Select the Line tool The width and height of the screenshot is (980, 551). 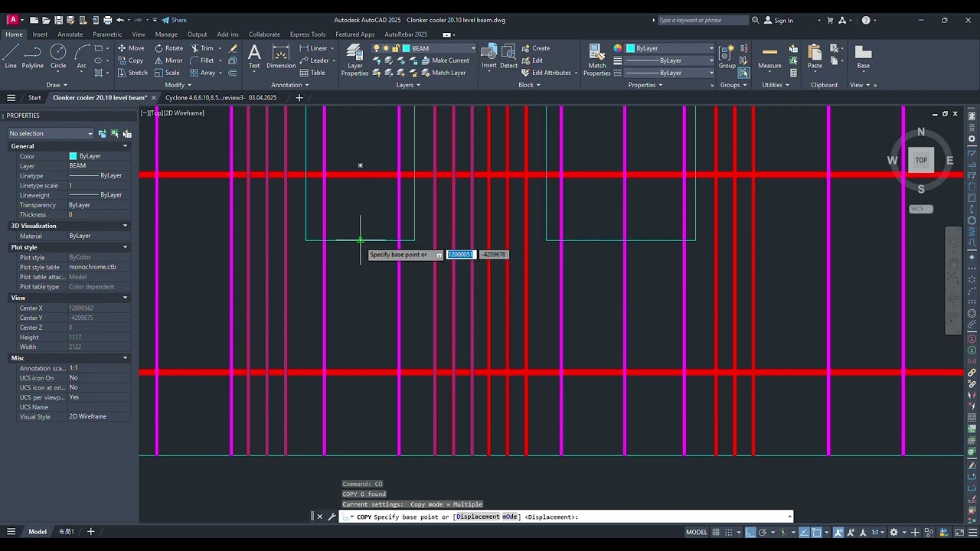coord(11,57)
